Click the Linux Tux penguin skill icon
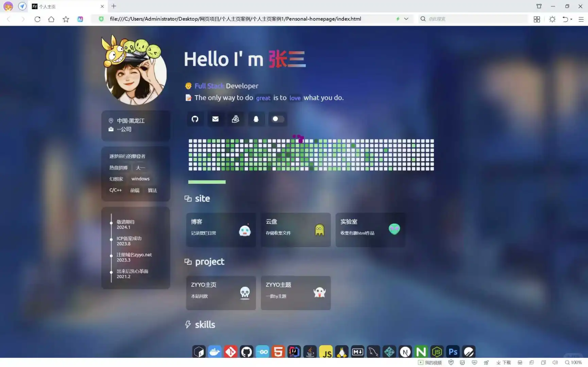Screen dimensions: 588x367 (x=342, y=352)
